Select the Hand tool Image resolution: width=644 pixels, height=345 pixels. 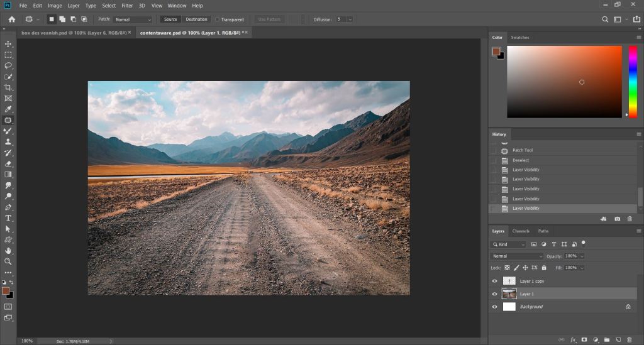[x=8, y=251]
